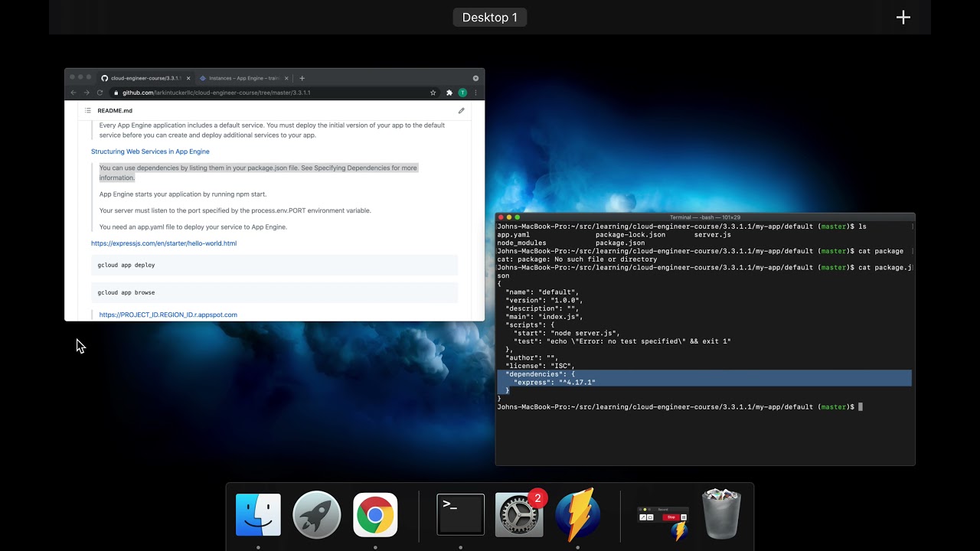
Task: Bookmark the page with star icon
Action: click(433, 93)
